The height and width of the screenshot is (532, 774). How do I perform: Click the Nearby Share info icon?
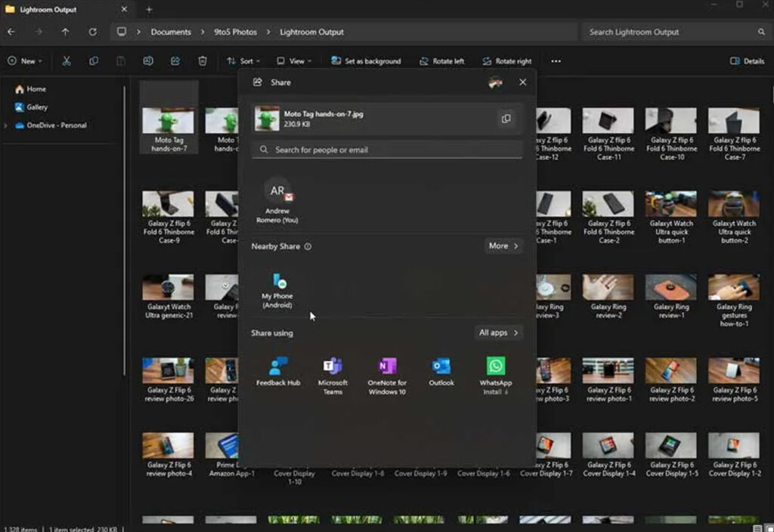[x=308, y=246]
